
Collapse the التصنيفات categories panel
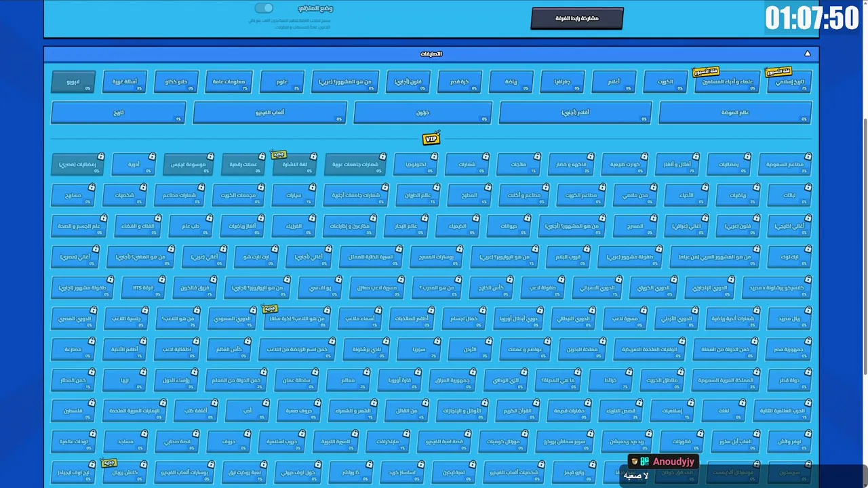coord(807,54)
